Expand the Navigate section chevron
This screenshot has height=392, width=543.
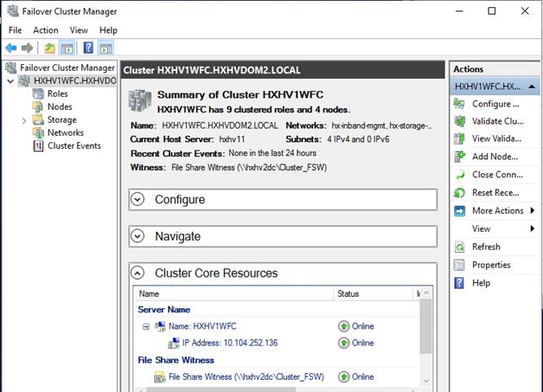pos(137,236)
